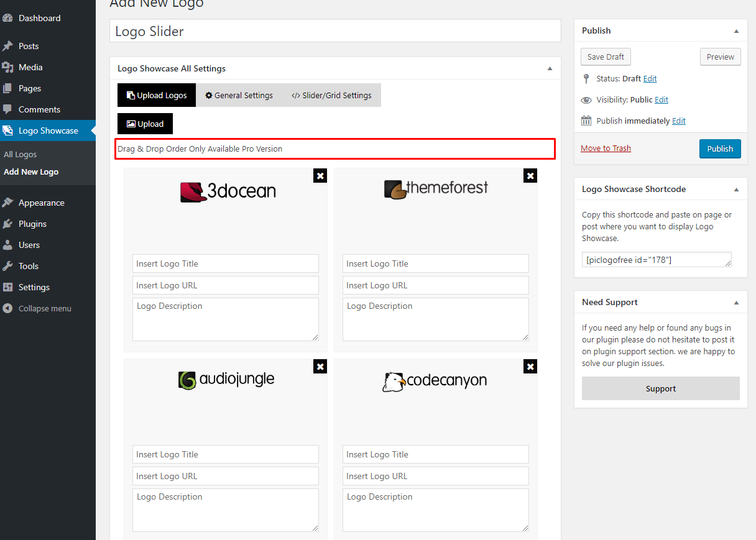Edit the post Status
The height and width of the screenshot is (540, 756).
(x=650, y=79)
